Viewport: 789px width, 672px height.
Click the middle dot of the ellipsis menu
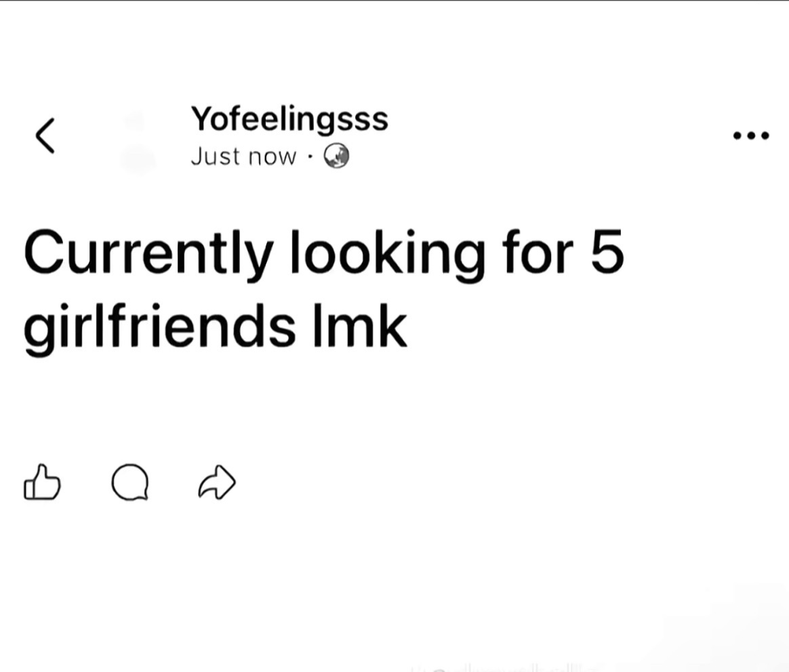pyautogui.click(x=751, y=135)
